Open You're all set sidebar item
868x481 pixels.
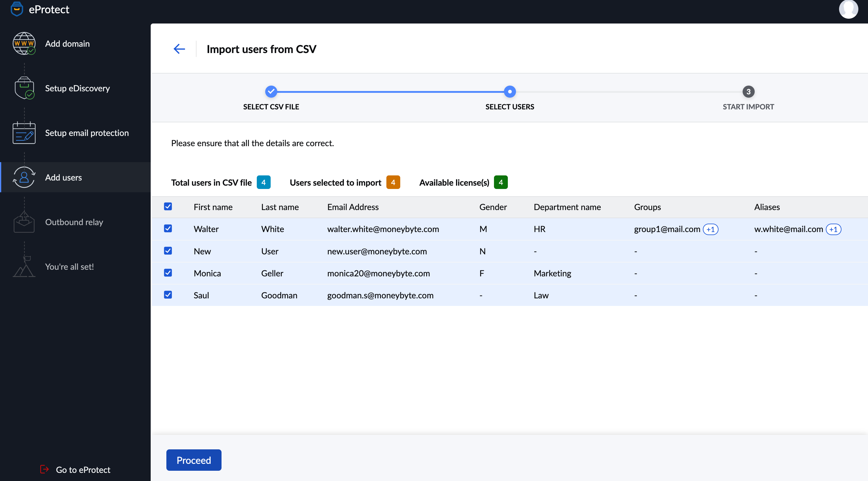coord(75,266)
